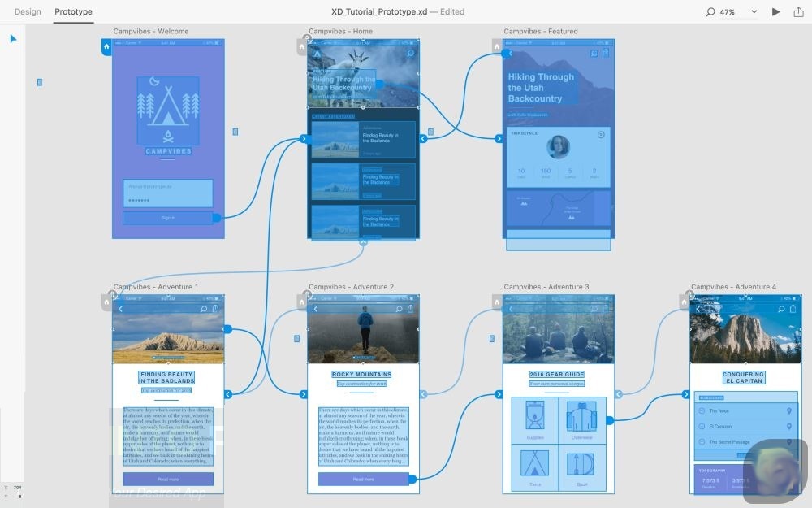Viewport: 812px width, 508px height.
Task: Click connection arrow on Featured artboard left edge
Action: [499, 138]
